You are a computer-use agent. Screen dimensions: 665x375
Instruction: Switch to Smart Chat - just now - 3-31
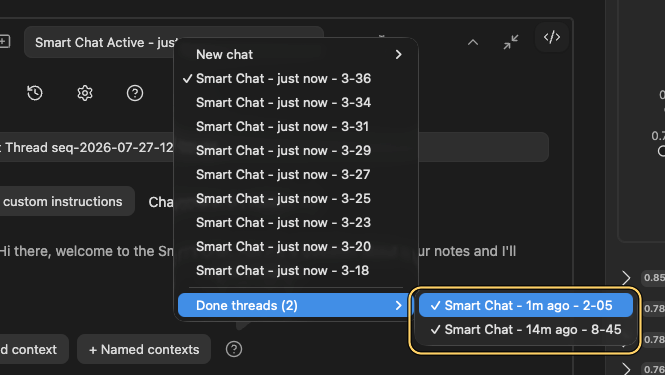[296, 126]
